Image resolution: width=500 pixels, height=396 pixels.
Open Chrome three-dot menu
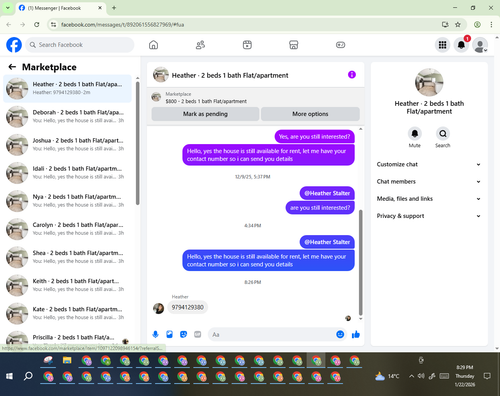[x=491, y=25]
